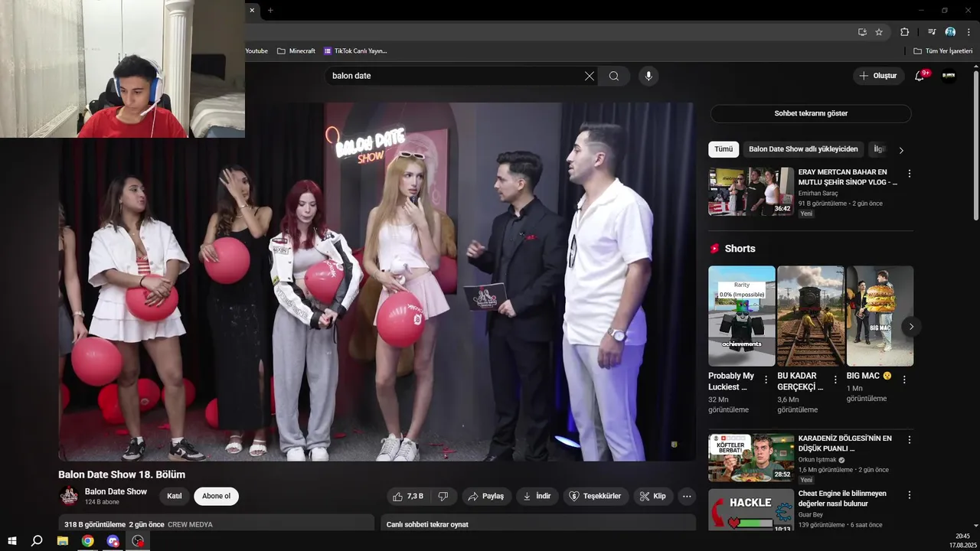Open the Tüm Yer İşaretleri folder
This screenshot has height=551, width=980.
pos(943,51)
